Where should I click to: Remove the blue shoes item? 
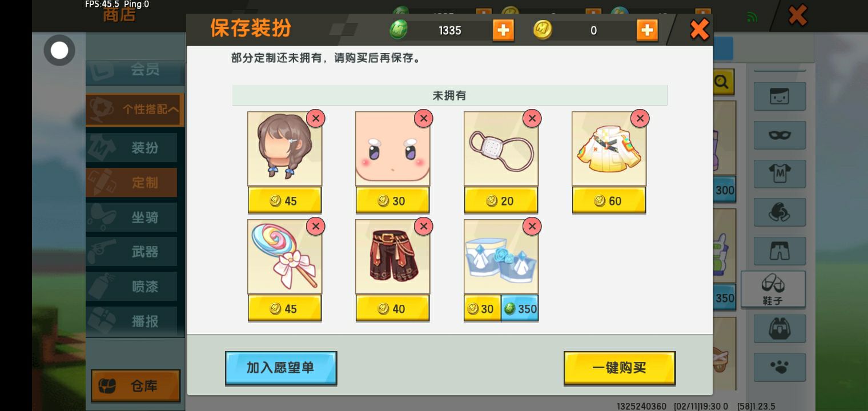pyautogui.click(x=532, y=226)
